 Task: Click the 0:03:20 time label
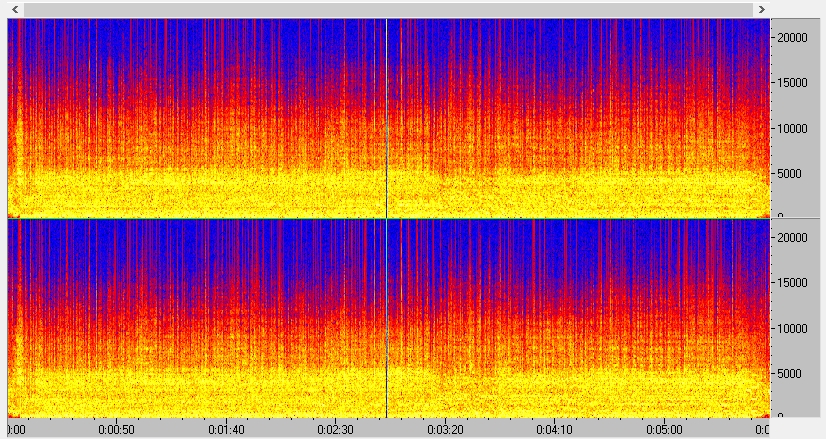tap(445, 430)
